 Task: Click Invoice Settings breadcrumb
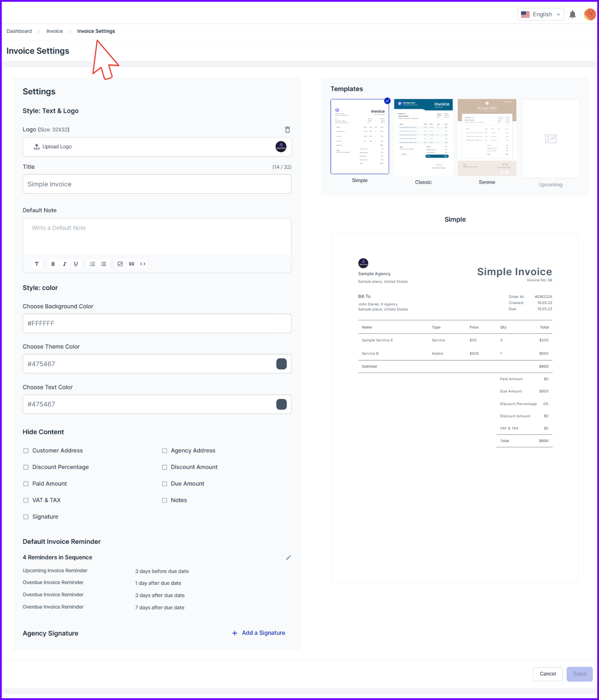click(96, 31)
